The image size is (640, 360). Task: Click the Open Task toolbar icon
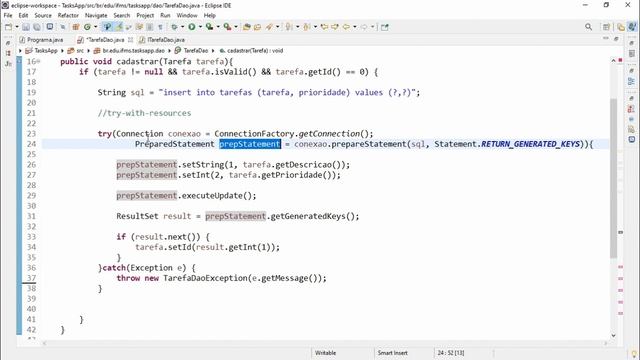tap(258, 27)
